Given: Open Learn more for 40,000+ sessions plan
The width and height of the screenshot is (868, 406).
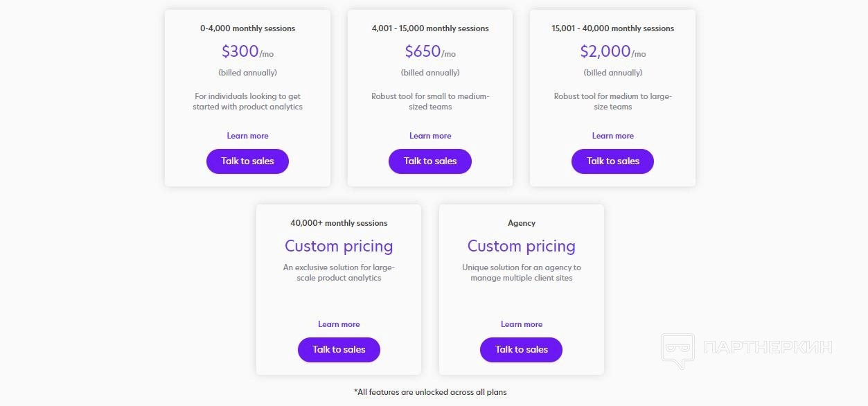Looking at the screenshot, I should point(339,324).
